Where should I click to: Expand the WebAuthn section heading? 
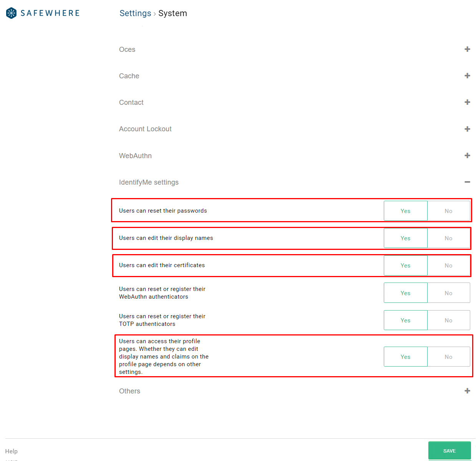[135, 156]
